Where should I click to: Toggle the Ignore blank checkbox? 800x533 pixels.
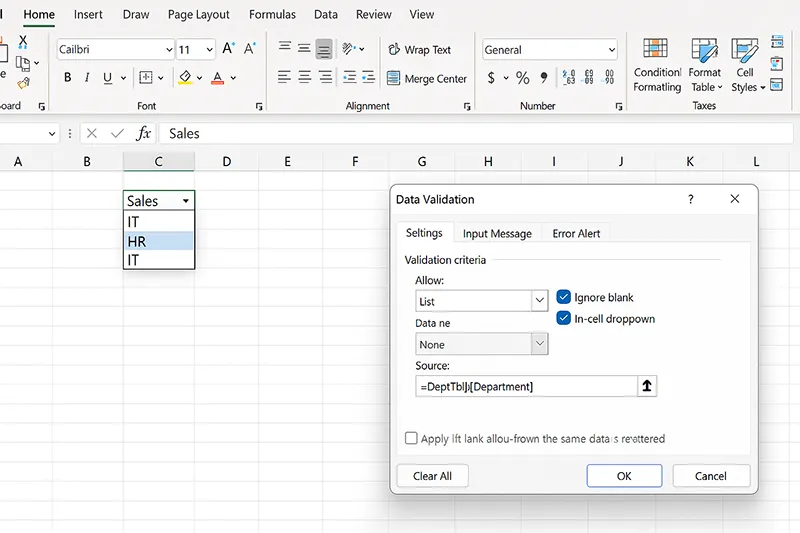pyautogui.click(x=563, y=297)
